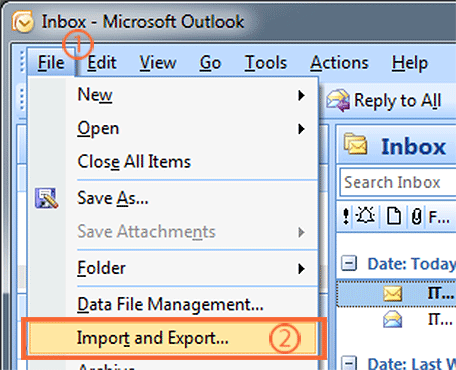The width and height of the screenshot is (456, 370).
Task: Open the Go menu
Action: 210,62
